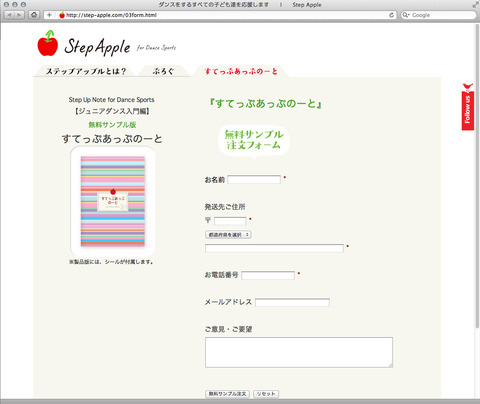Click the Google search magnifier icon
Viewport: 480px width, 404px height.
[406, 15]
